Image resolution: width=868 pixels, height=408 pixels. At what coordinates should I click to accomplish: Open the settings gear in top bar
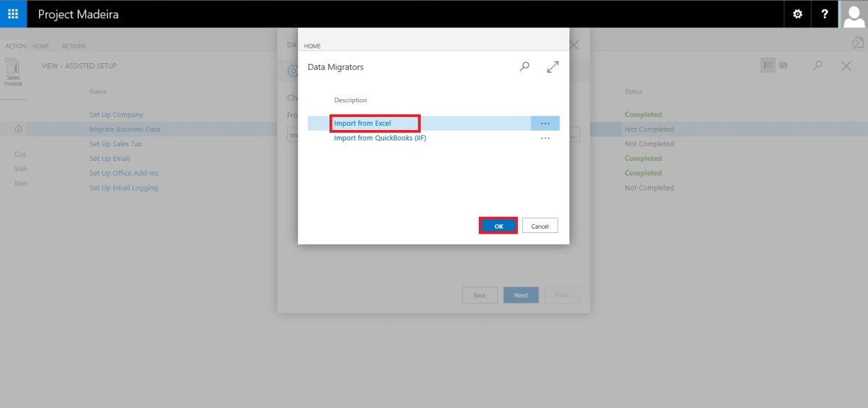pyautogui.click(x=797, y=14)
